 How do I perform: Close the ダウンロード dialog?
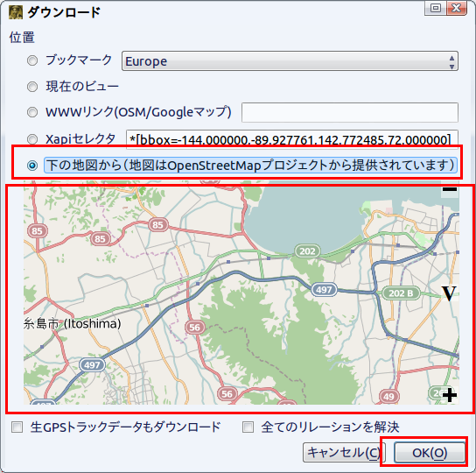point(456,8)
